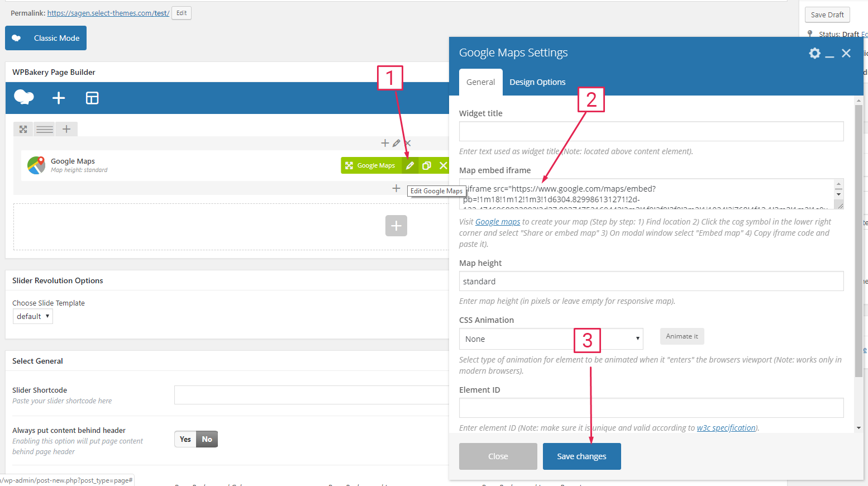Click the settings panel vertical scrollbar
This screenshot has width=868, height=486.
[859, 240]
